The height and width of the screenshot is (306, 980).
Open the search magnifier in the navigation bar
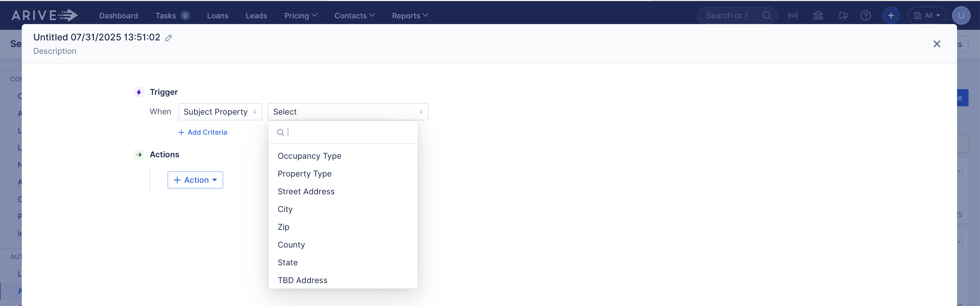(x=767, y=15)
